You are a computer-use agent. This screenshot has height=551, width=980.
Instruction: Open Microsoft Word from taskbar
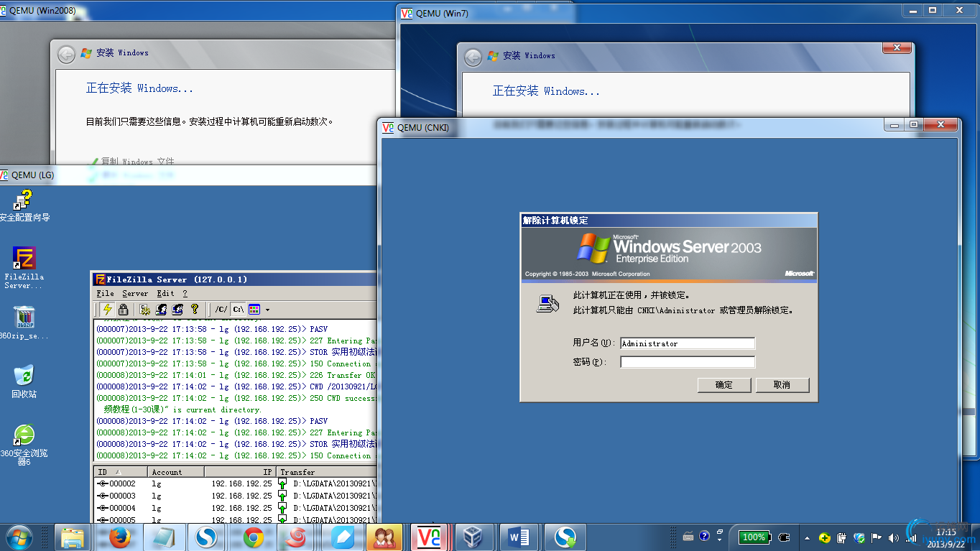point(519,537)
